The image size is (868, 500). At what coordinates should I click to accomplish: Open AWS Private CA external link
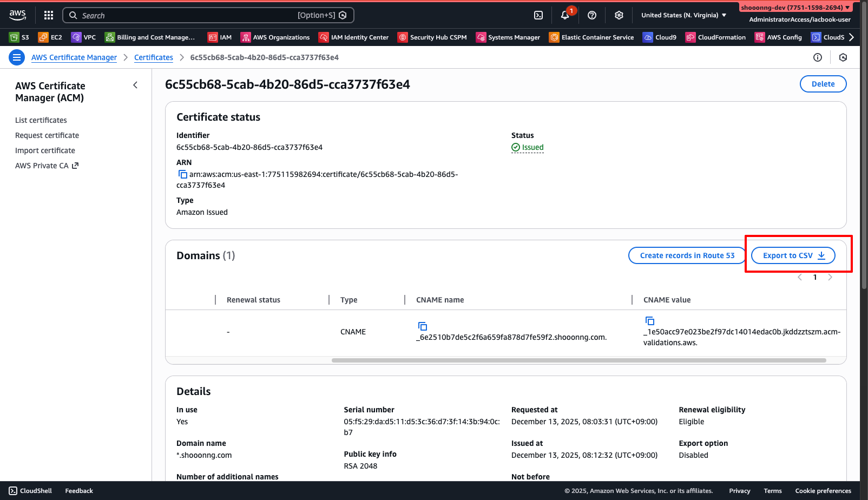click(x=47, y=166)
